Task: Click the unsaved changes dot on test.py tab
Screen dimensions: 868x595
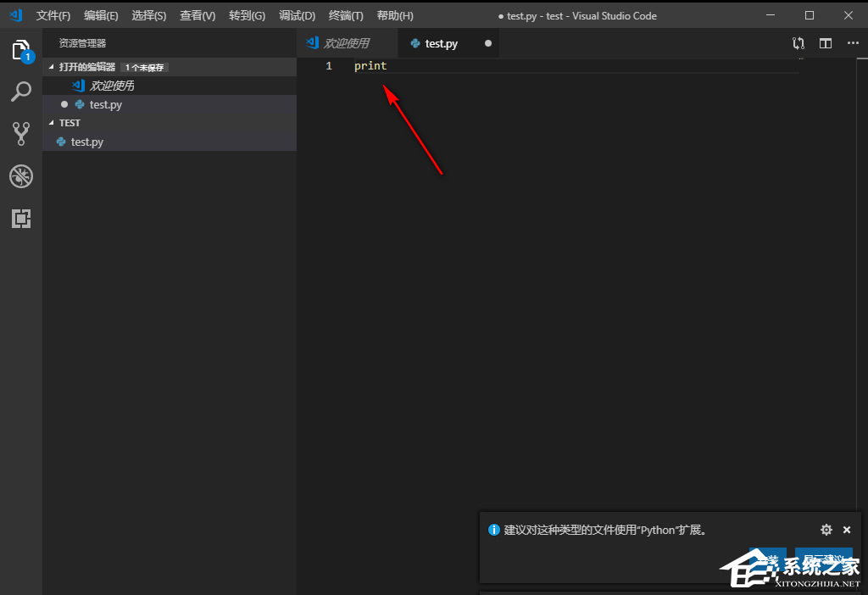Action: [488, 43]
